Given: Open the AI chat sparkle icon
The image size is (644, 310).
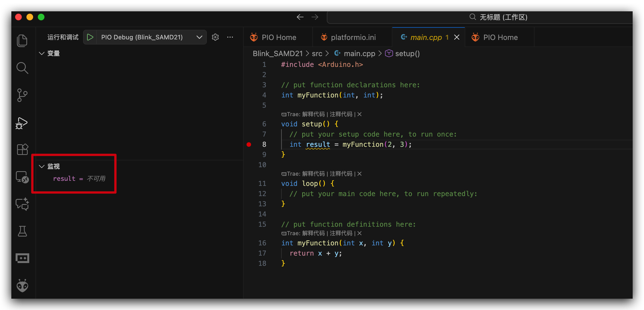Looking at the screenshot, I should click(22, 204).
